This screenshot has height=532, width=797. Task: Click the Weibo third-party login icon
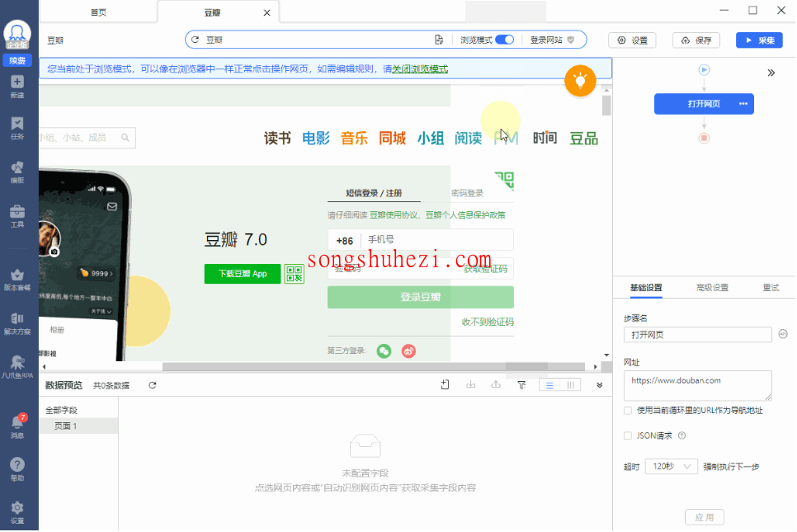click(x=408, y=351)
